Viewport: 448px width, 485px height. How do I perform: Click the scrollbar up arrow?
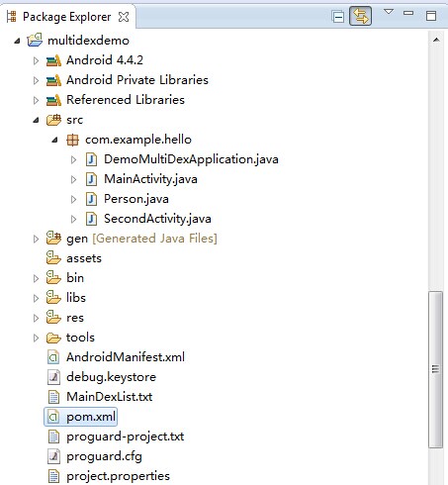click(x=436, y=40)
